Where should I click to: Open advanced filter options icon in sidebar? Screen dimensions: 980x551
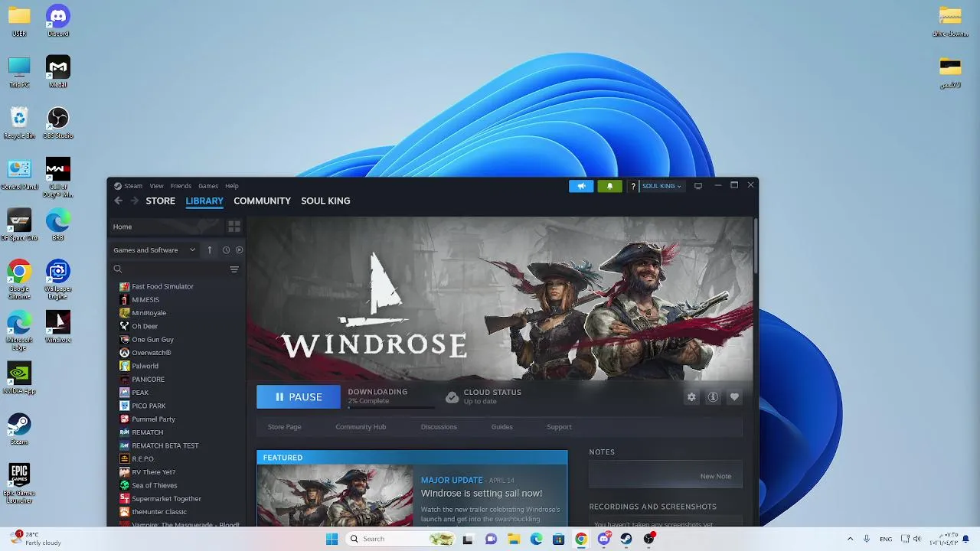click(x=234, y=269)
